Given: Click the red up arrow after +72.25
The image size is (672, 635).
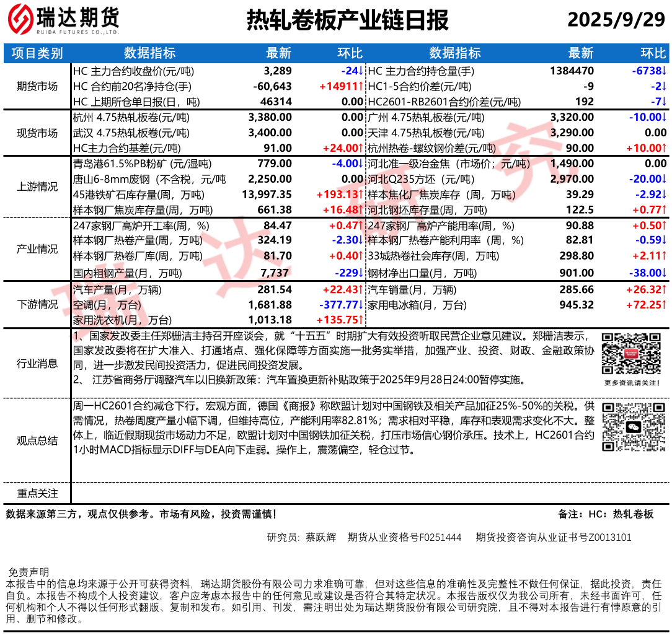Looking at the screenshot, I should (663, 305).
